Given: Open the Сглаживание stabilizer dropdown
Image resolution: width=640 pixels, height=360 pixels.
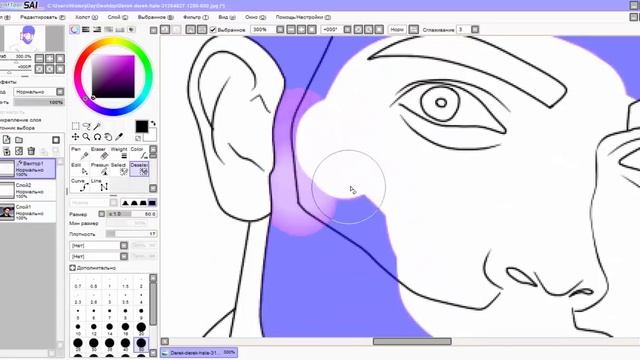Looking at the screenshot, I should 475,29.
